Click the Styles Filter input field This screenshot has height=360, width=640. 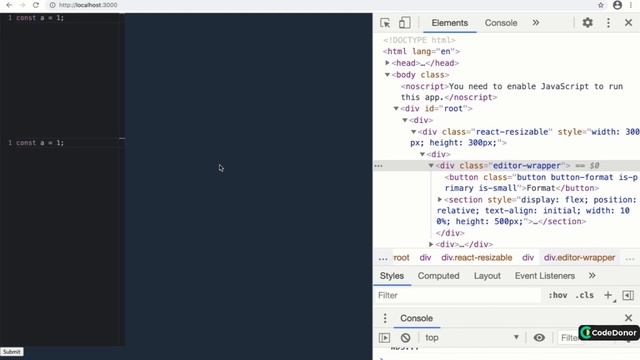[457, 295]
